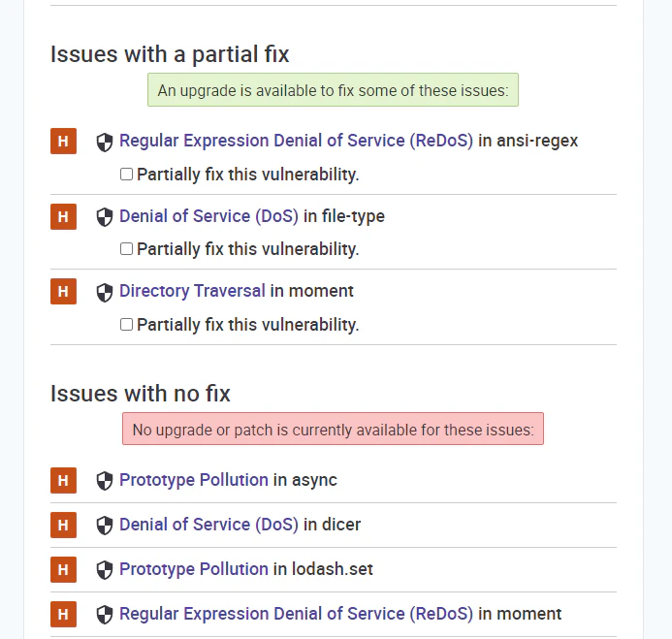
Task: Check partial fix box for ansi-regex
Action: [126, 174]
